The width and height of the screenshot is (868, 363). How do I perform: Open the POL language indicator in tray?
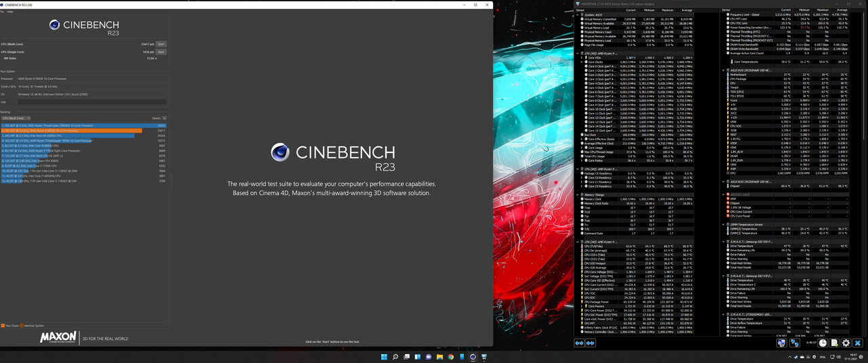point(823,357)
